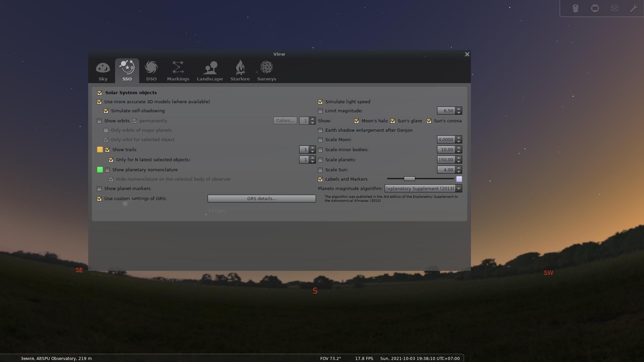644x362 pixels.
Task: Click the concentric target icon in corner toolbar
Action: point(614,8)
